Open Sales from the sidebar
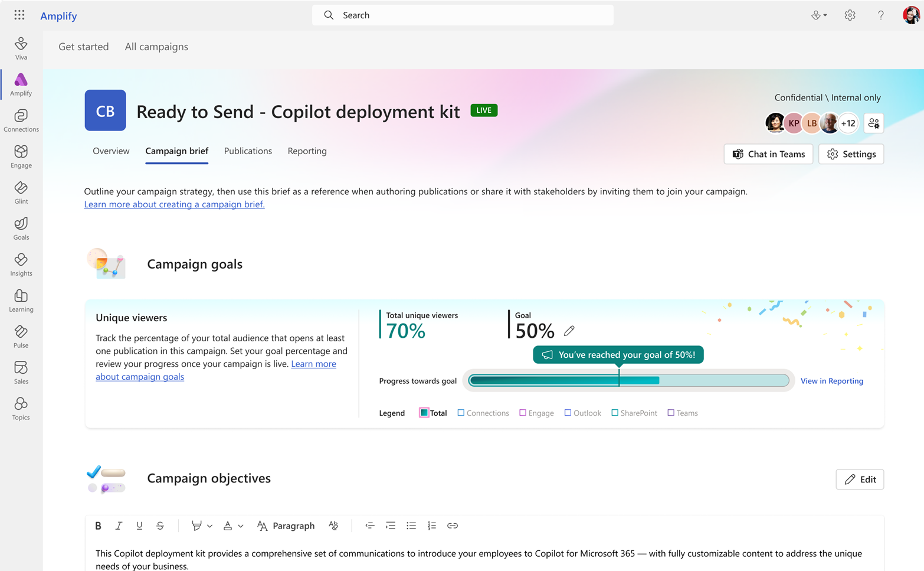Image resolution: width=924 pixels, height=571 pixels. pos(21,373)
